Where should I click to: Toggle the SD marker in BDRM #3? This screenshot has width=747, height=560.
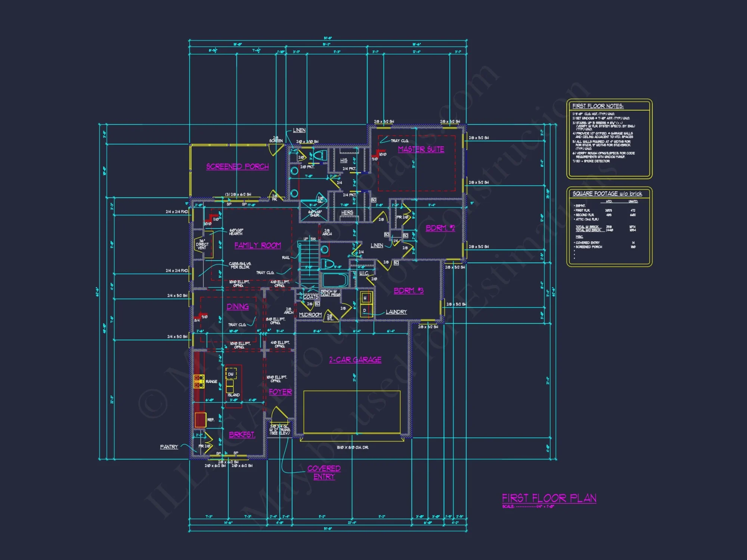point(397,262)
